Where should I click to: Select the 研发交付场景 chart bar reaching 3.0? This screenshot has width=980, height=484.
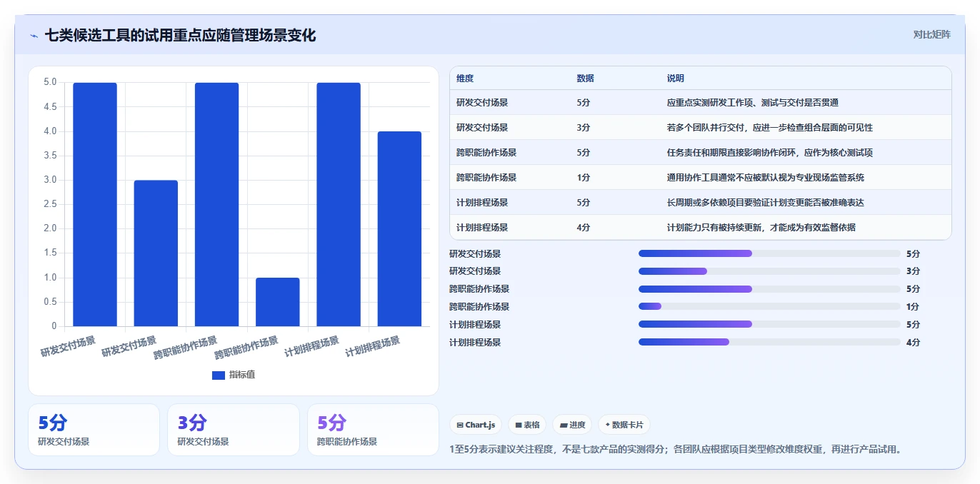point(156,253)
